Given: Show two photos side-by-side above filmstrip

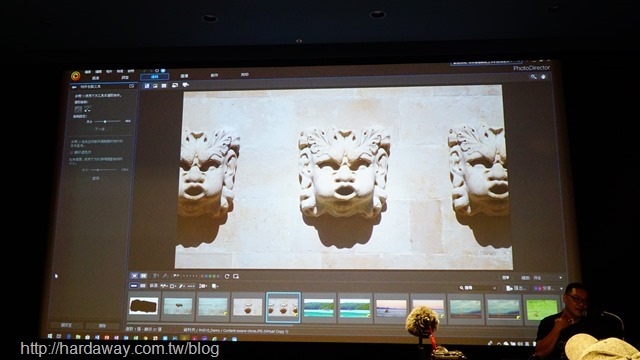Looking at the screenshot, I should [x=143, y=276].
